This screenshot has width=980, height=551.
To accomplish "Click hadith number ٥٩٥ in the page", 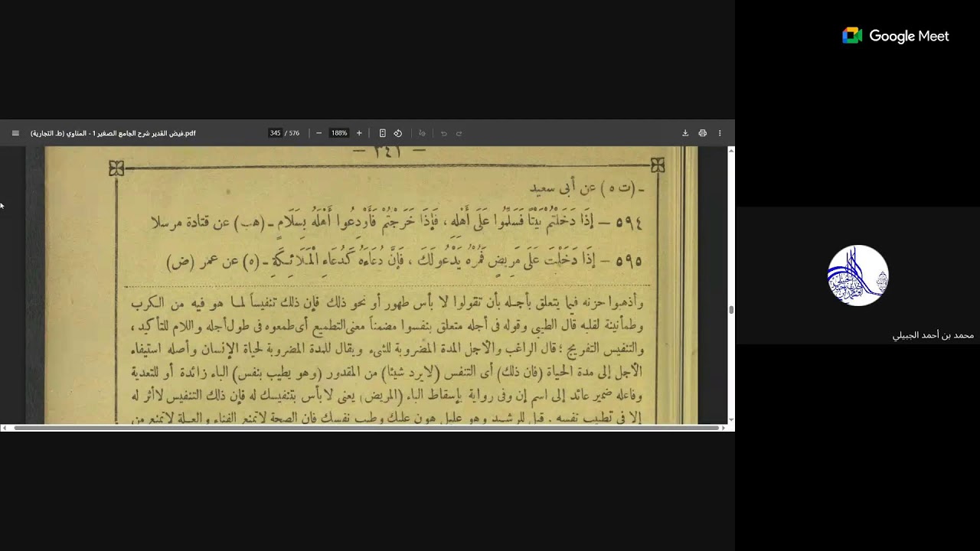I will click(x=629, y=260).
